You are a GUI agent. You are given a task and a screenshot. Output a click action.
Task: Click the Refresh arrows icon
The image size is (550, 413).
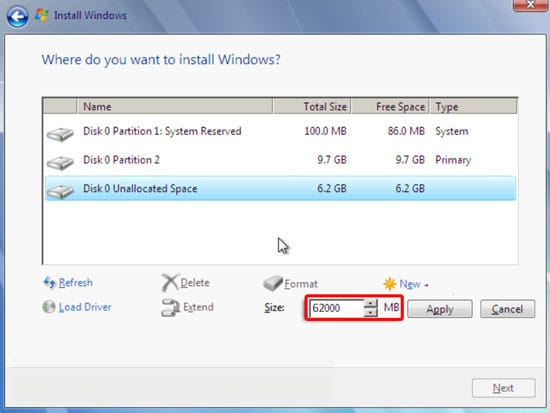(x=49, y=282)
